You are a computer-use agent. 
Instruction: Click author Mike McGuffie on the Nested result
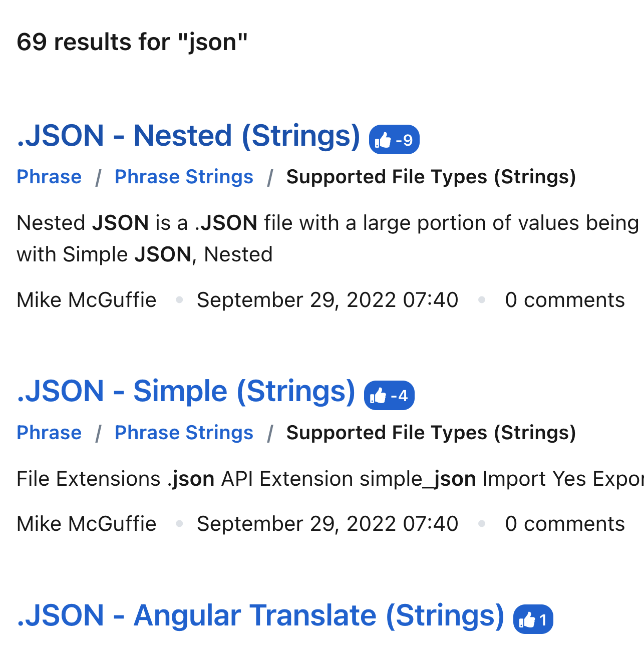click(87, 300)
